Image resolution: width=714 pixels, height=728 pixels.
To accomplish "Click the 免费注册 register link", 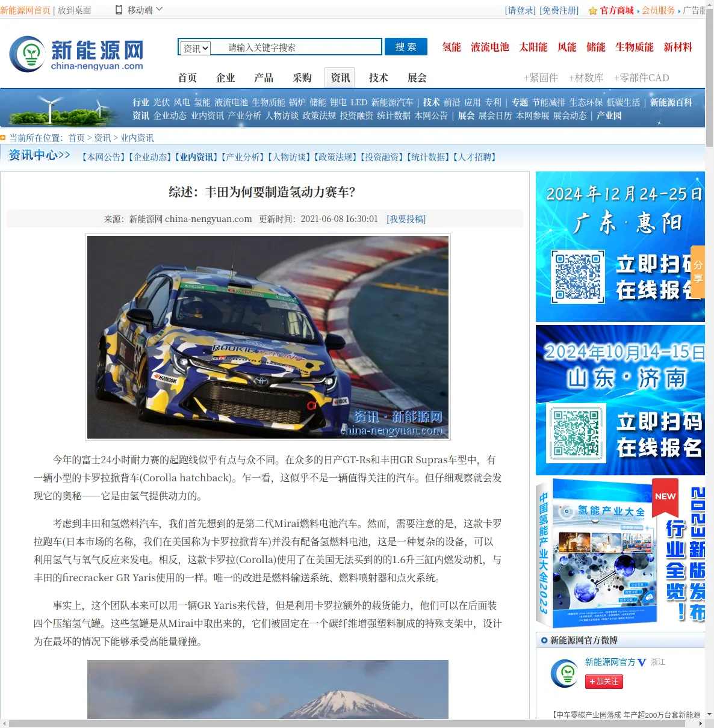I will coord(559,10).
